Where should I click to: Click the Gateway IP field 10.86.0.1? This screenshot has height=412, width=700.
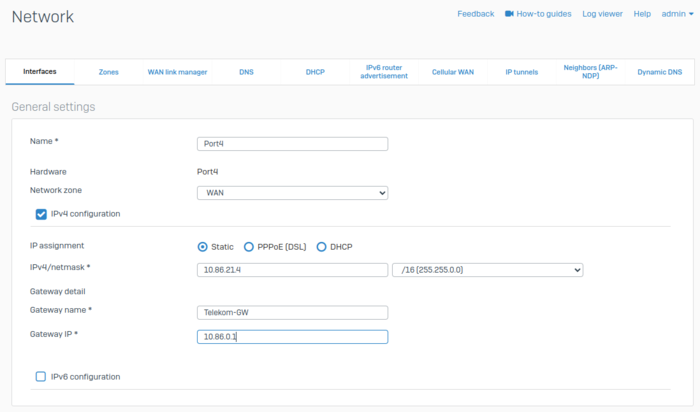tap(292, 337)
